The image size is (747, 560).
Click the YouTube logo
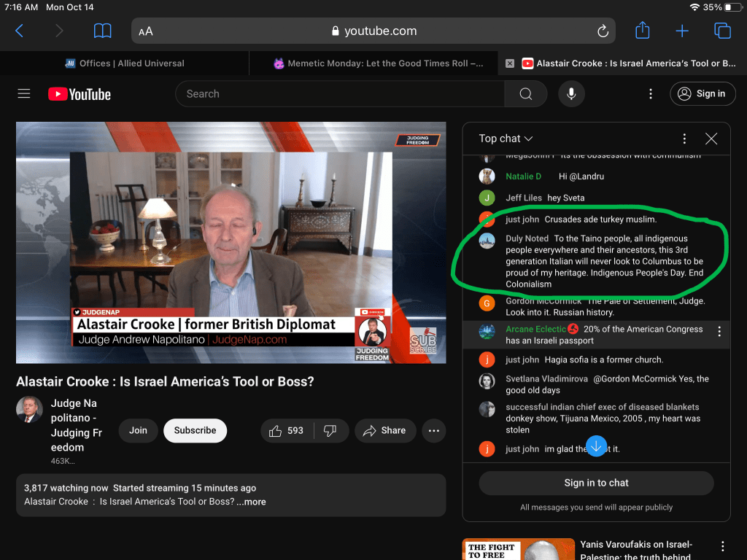(80, 94)
